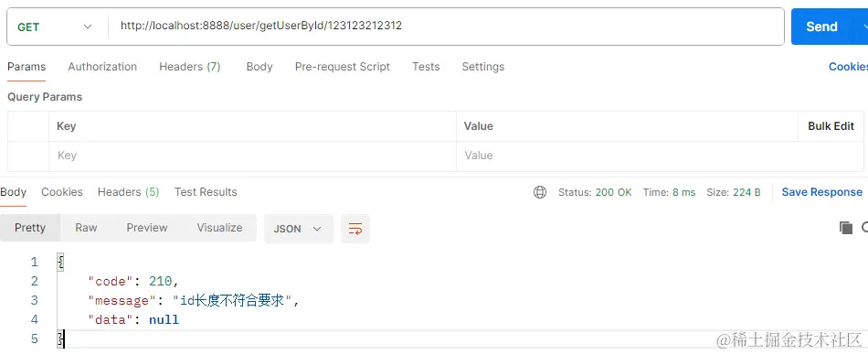Image resolution: width=868 pixels, height=355 pixels.
Task: Send the request
Action: click(x=821, y=27)
